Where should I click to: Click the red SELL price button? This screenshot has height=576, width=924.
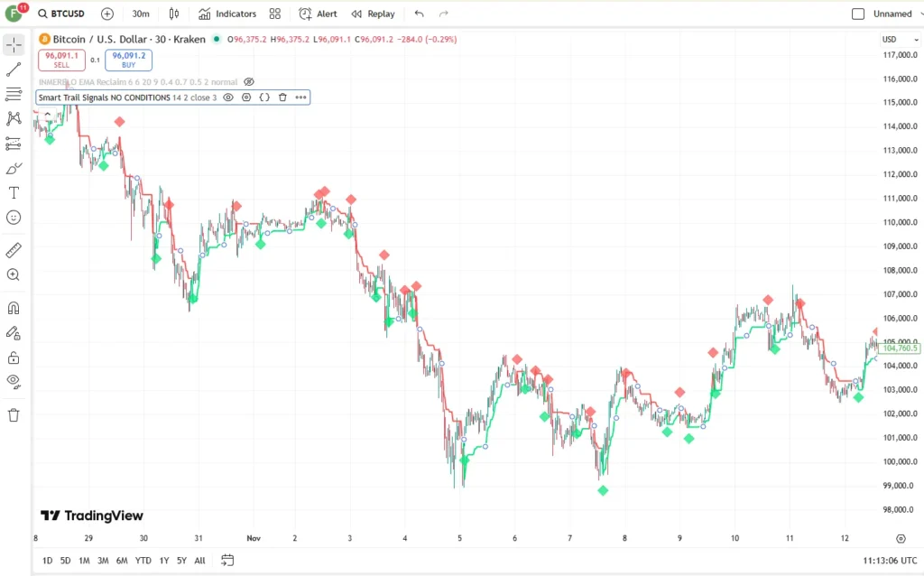62,60
